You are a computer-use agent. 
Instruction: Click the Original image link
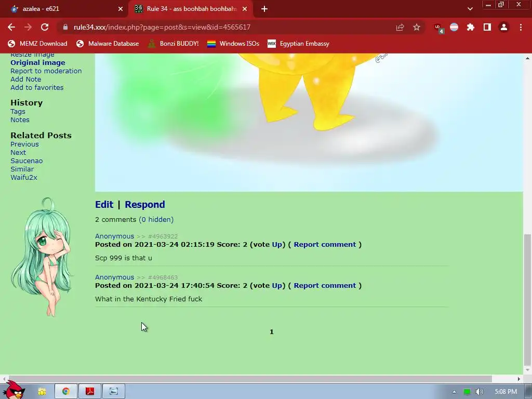click(37, 62)
